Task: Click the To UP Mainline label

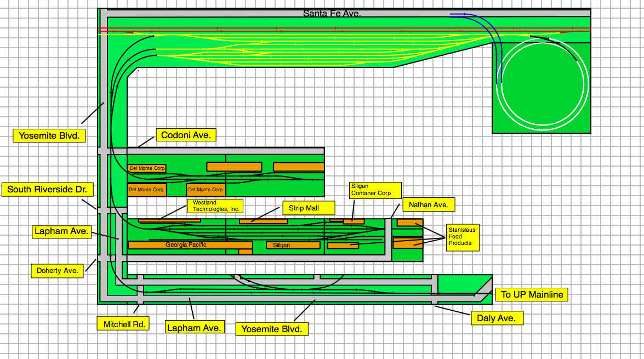Action: coord(531,294)
